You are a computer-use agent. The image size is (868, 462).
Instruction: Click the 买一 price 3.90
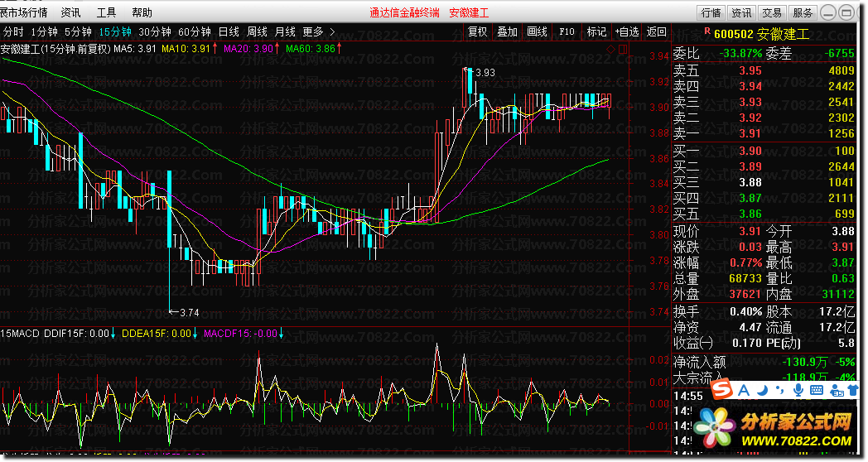pos(750,151)
